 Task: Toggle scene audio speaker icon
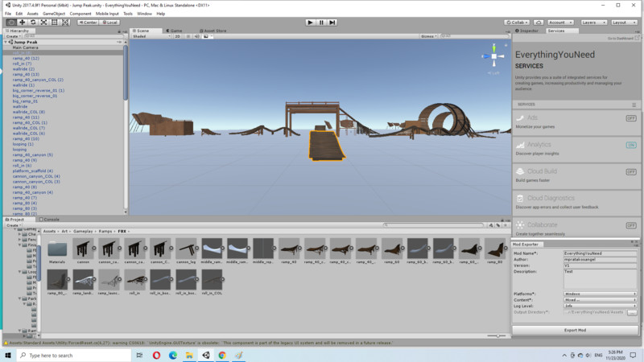pos(196,36)
